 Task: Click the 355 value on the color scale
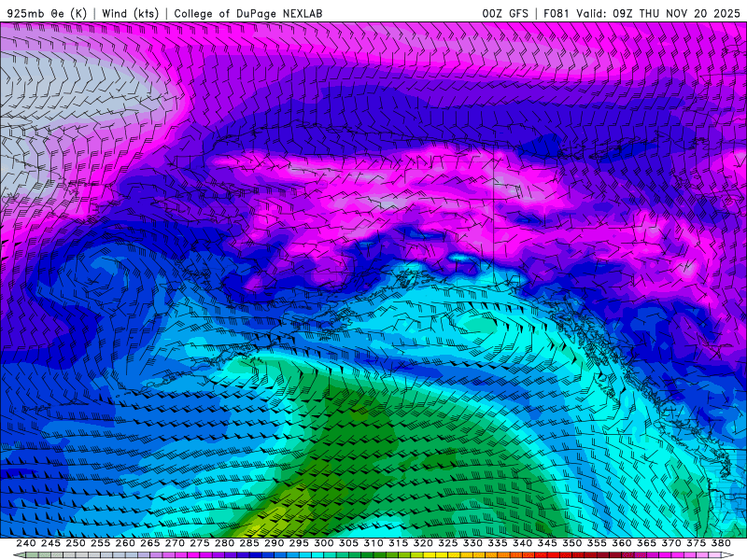click(597, 543)
